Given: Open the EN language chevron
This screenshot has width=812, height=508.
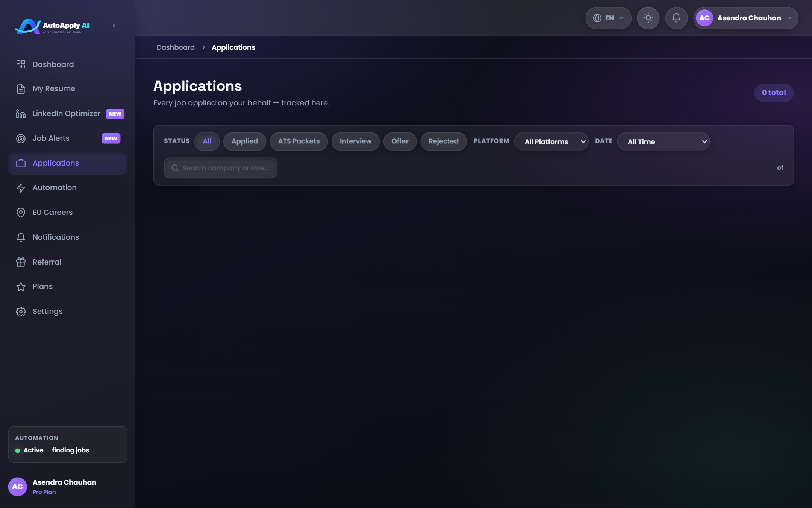Looking at the screenshot, I should coord(621,18).
